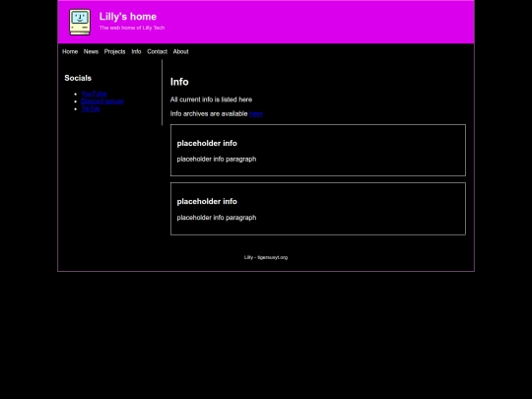Click the footer 'Lilly - tigersuayt.org' text

click(266, 257)
